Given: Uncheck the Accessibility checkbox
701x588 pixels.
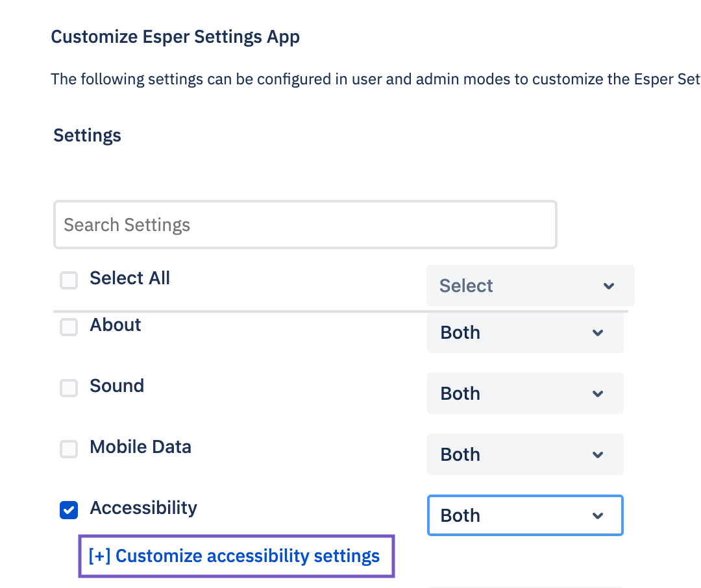Looking at the screenshot, I should click(68, 510).
